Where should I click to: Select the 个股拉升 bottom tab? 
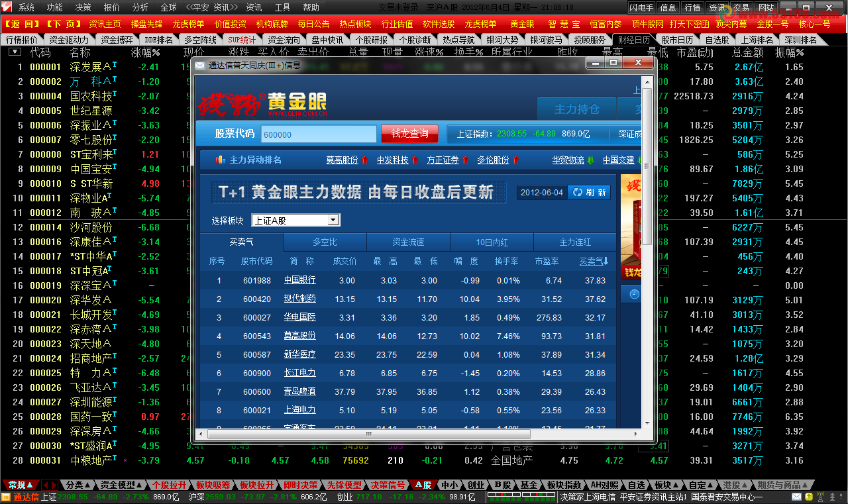point(169,485)
